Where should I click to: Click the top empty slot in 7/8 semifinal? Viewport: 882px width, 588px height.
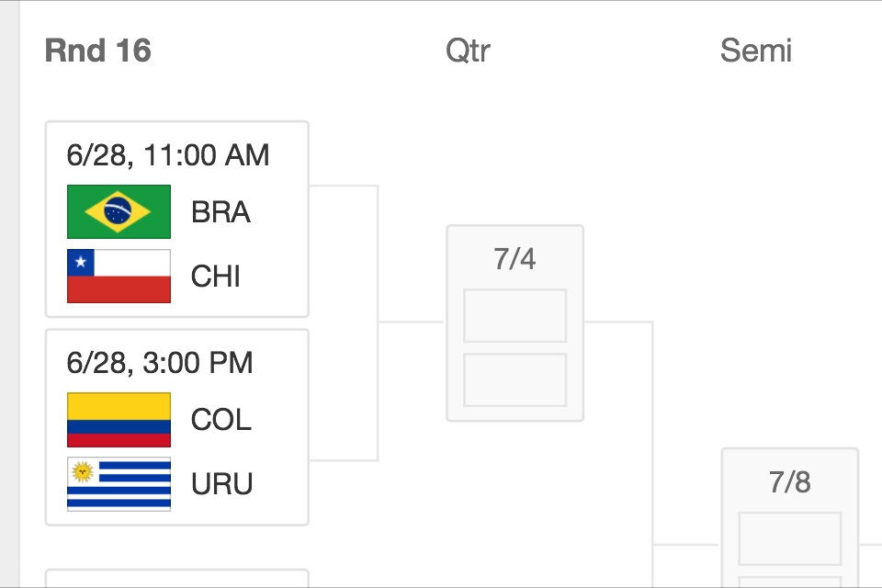pos(789,538)
